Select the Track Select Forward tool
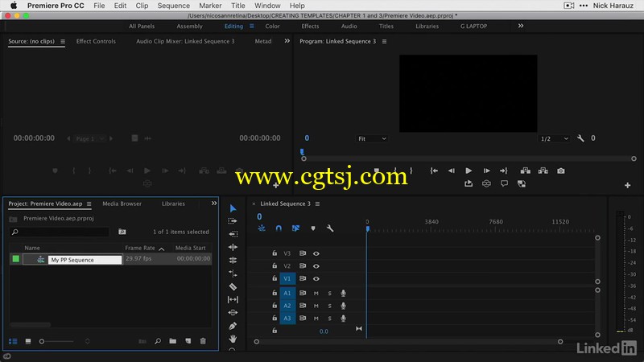The image size is (644, 362). pyautogui.click(x=233, y=220)
